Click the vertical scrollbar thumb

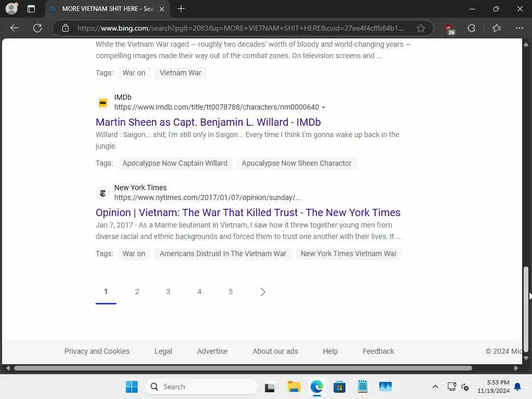click(x=526, y=310)
